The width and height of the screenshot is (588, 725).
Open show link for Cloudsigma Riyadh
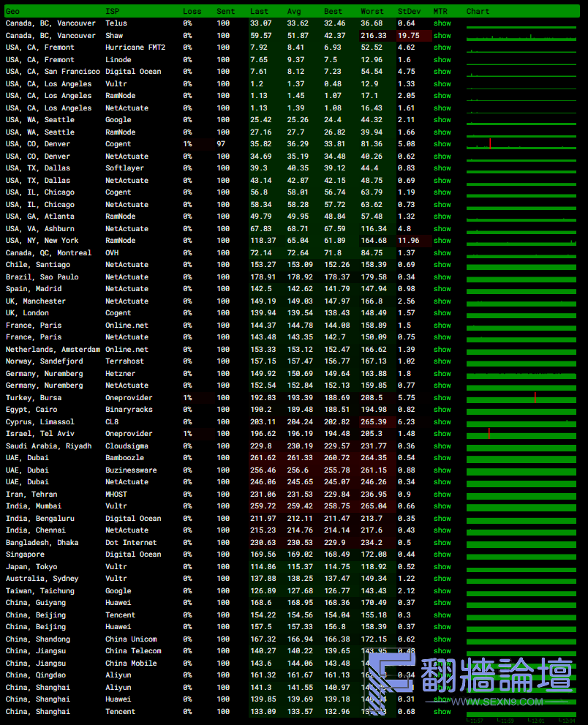[442, 446]
